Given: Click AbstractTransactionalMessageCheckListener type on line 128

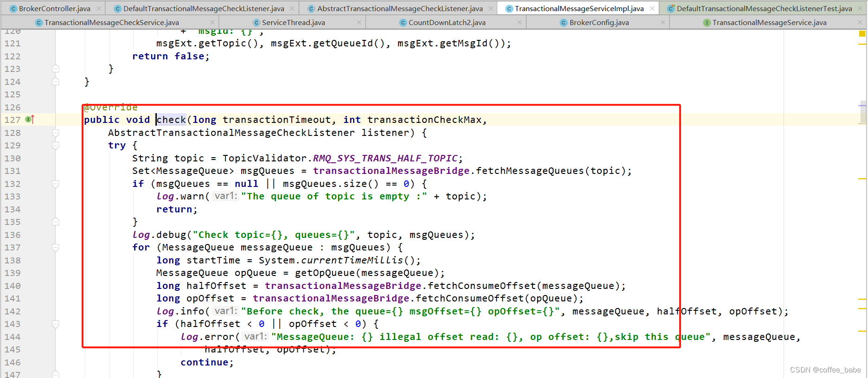Looking at the screenshot, I should 231,133.
